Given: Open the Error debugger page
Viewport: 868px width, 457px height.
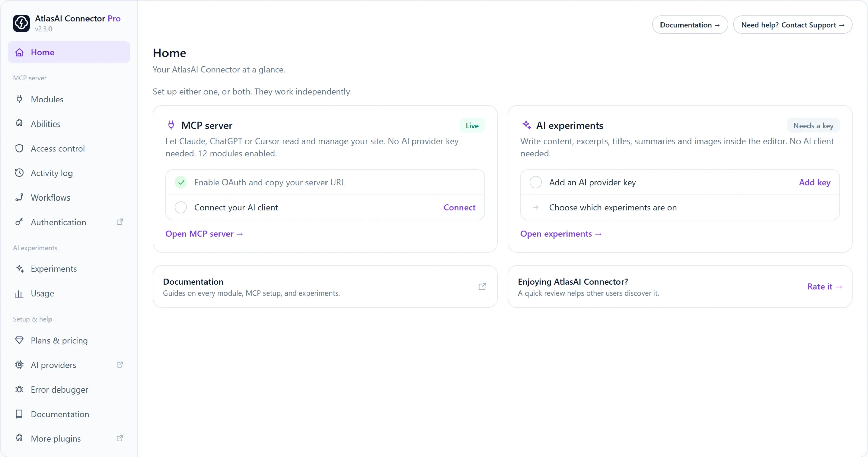Looking at the screenshot, I should [x=69, y=389].
